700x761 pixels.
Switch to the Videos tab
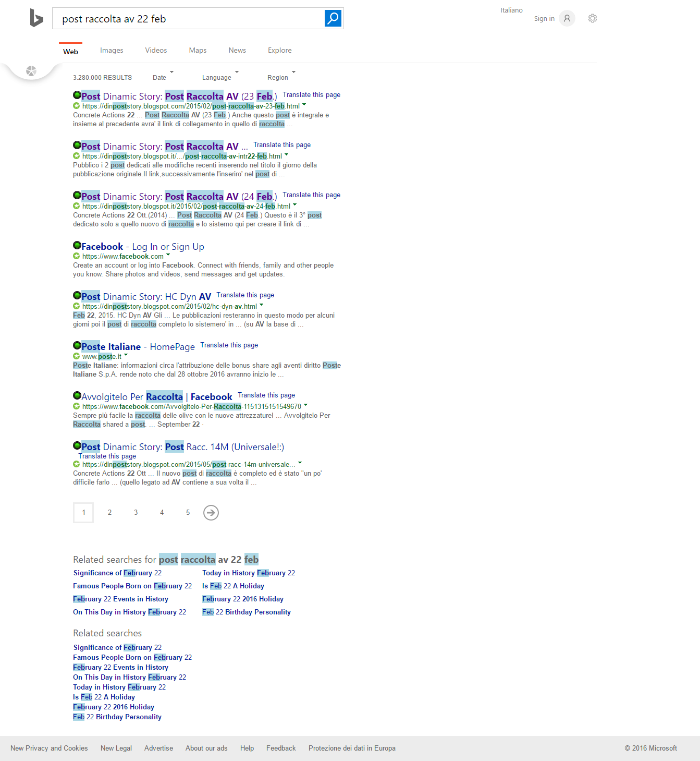156,51
